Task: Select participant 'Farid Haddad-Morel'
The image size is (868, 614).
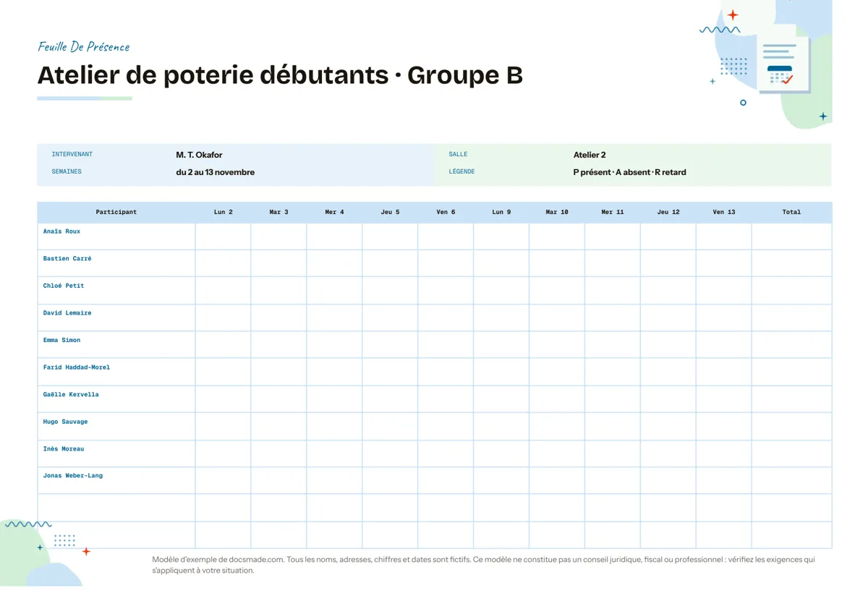Action: (77, 367)
